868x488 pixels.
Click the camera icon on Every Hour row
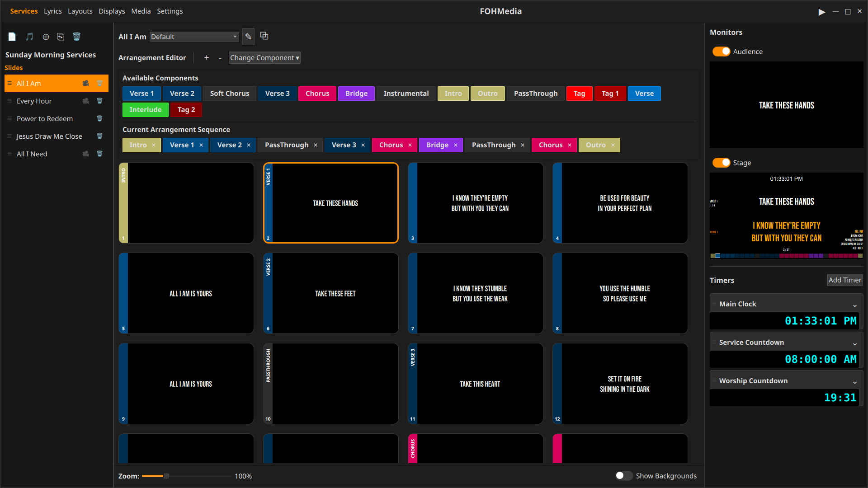pyautogui.click(x=85, y=101)
